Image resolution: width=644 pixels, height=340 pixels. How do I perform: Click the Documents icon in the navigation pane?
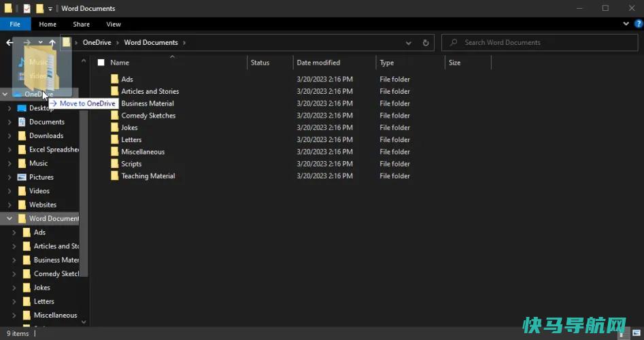22,122
